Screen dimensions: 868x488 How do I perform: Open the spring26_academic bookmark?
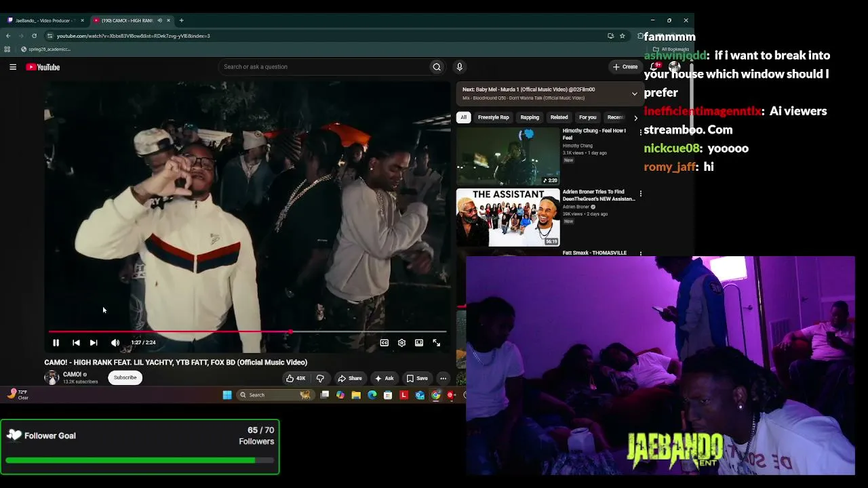click(x=45, y=49)
